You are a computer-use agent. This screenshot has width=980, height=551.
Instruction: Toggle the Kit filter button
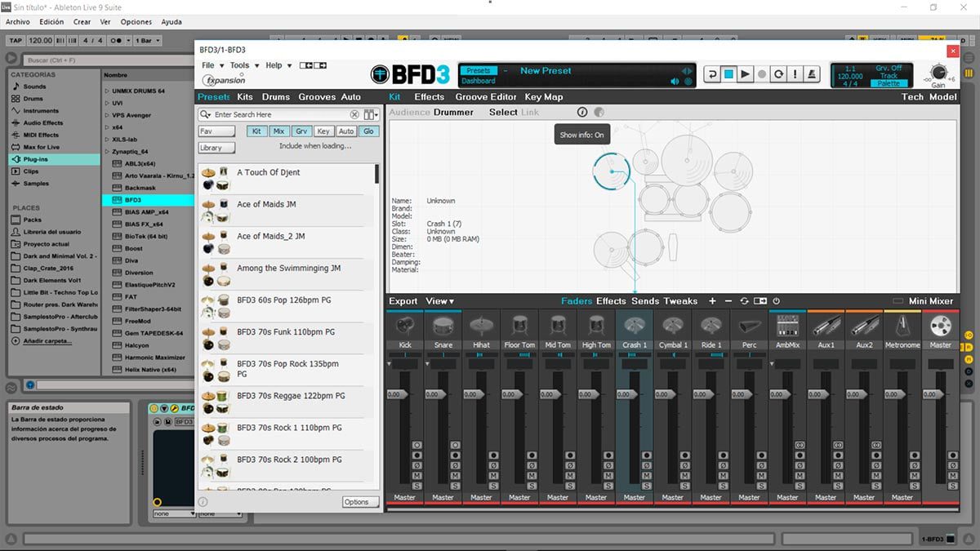point(256,131)
